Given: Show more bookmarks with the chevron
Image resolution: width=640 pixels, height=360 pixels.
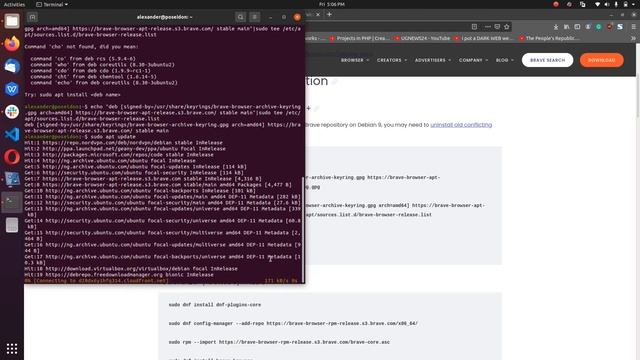Looking at the screenshot, I should pos(633,38).
